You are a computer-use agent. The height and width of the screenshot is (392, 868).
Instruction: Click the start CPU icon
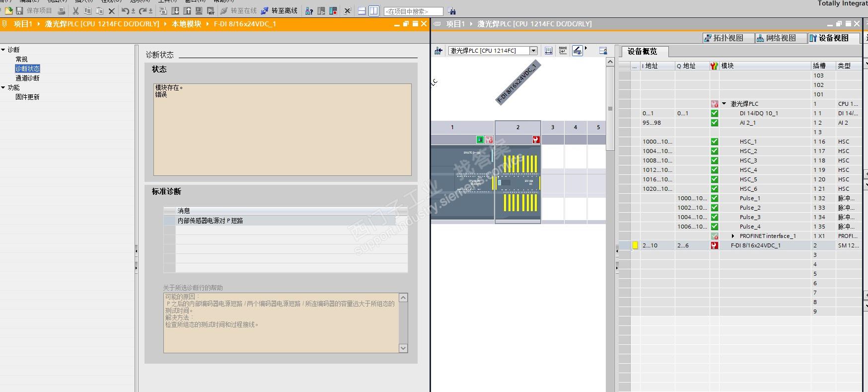(321, 10)
